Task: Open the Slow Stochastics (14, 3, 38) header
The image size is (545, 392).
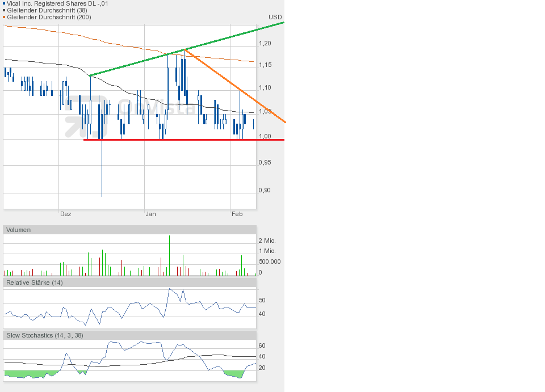Action: 129,335
